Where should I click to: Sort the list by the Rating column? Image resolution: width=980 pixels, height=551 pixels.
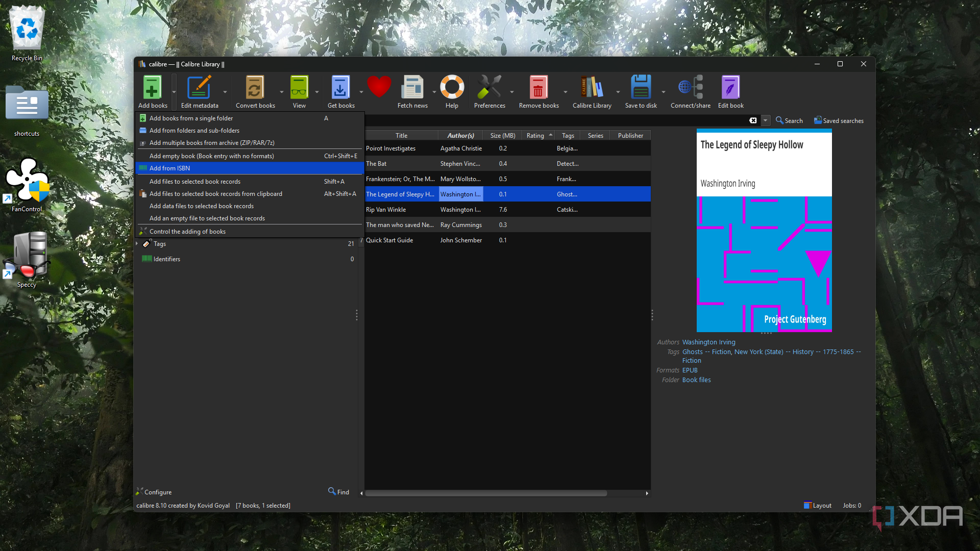click(538, 136)
